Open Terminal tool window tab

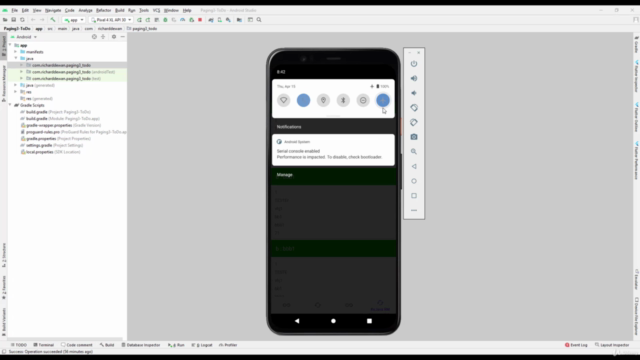[43, 345]
